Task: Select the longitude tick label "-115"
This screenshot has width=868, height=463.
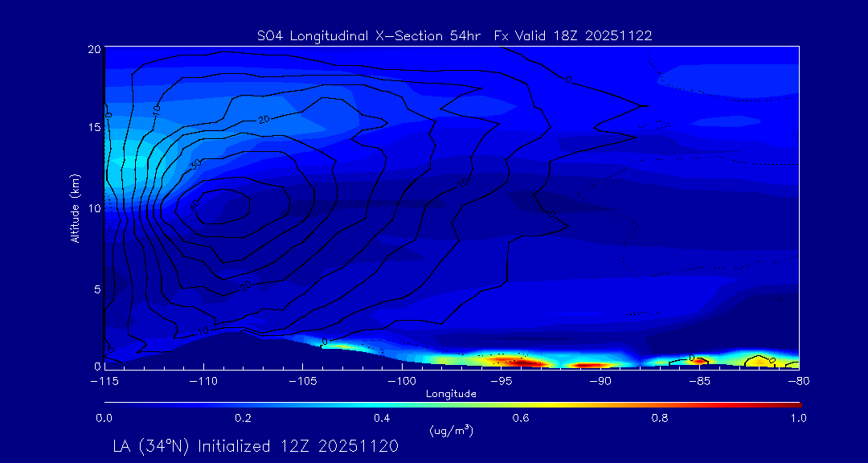Action: (x=104, y=381)
